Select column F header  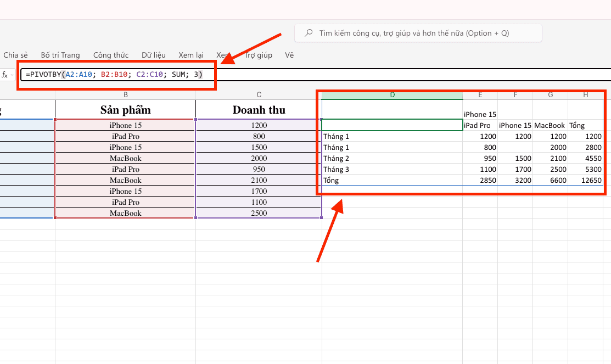[x=515, y=95]
